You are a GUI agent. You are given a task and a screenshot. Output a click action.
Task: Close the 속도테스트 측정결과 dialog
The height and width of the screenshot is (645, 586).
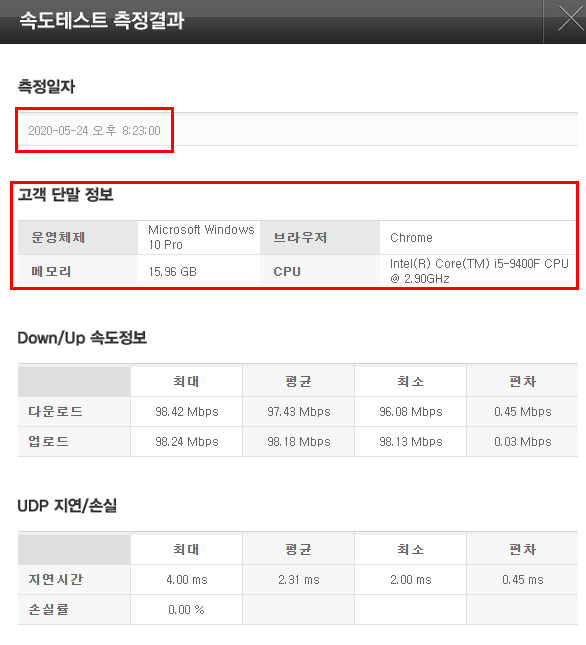tap(570, 19)
